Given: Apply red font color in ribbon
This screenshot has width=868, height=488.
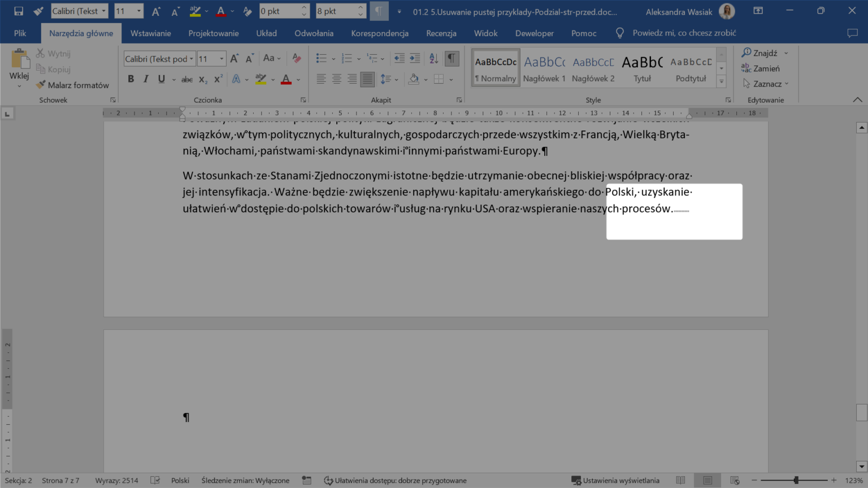Looking at the screenshot, I should pyautogui.click(x=286, y=79).
